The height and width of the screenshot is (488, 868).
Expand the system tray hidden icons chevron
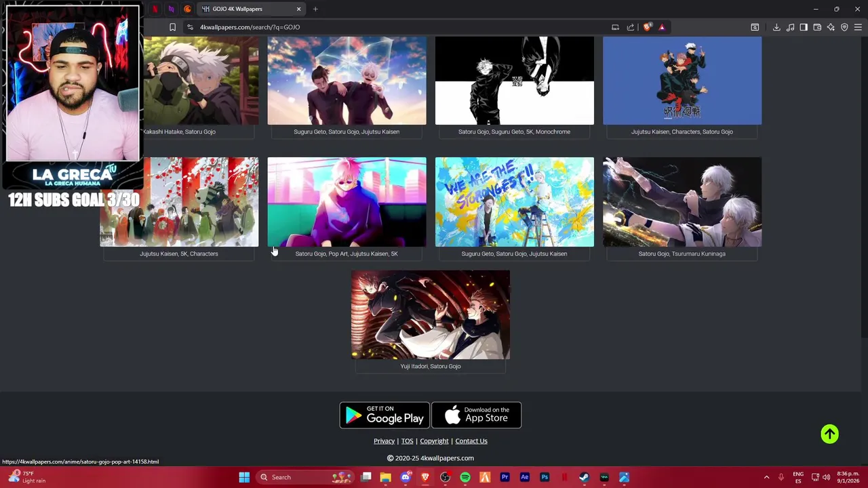click(766, 477)
